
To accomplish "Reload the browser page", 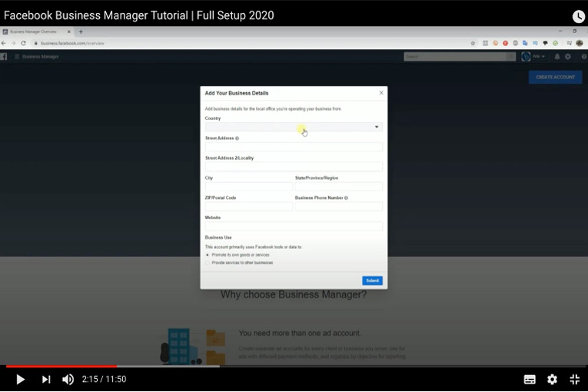I will 23,44.
